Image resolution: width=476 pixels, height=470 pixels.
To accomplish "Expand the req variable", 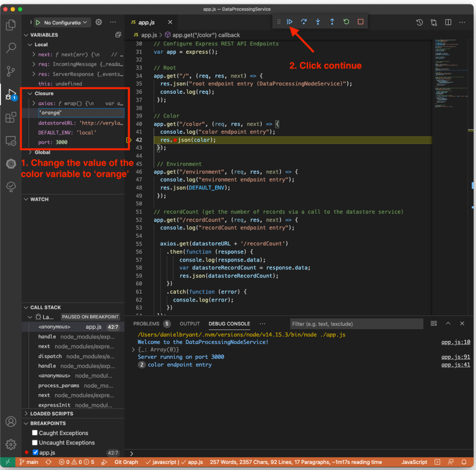I will point(34,64).
